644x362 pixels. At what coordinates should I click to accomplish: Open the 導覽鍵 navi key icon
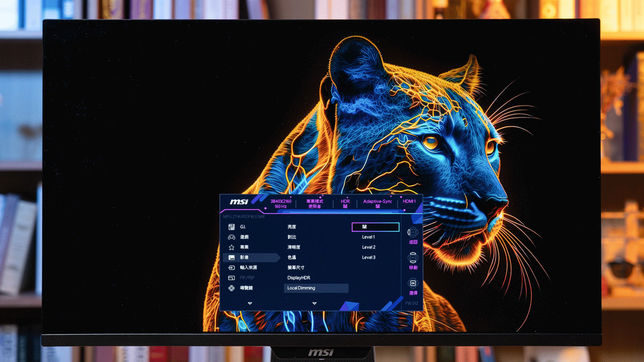click(x=231, y=288)
